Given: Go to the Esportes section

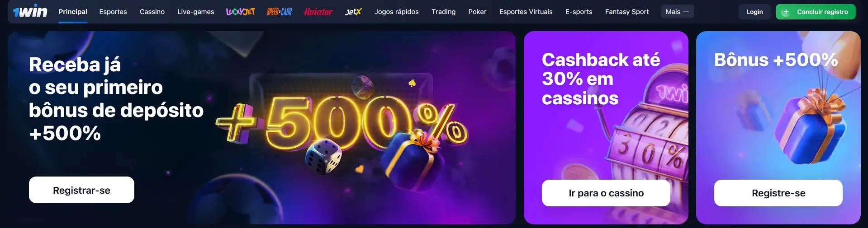Looking at the screenshot, I should pos(113,12).
